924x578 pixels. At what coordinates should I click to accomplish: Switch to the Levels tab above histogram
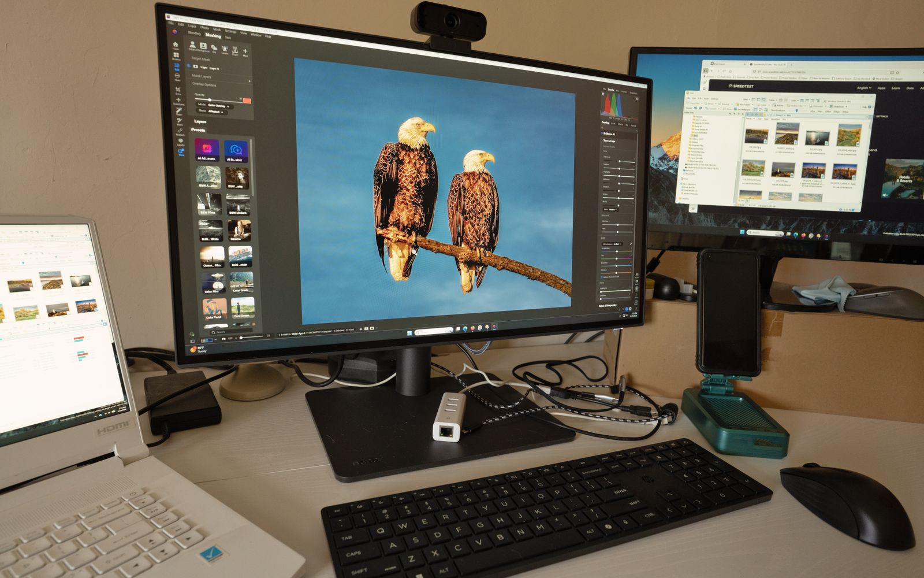(x=610, y=90)
